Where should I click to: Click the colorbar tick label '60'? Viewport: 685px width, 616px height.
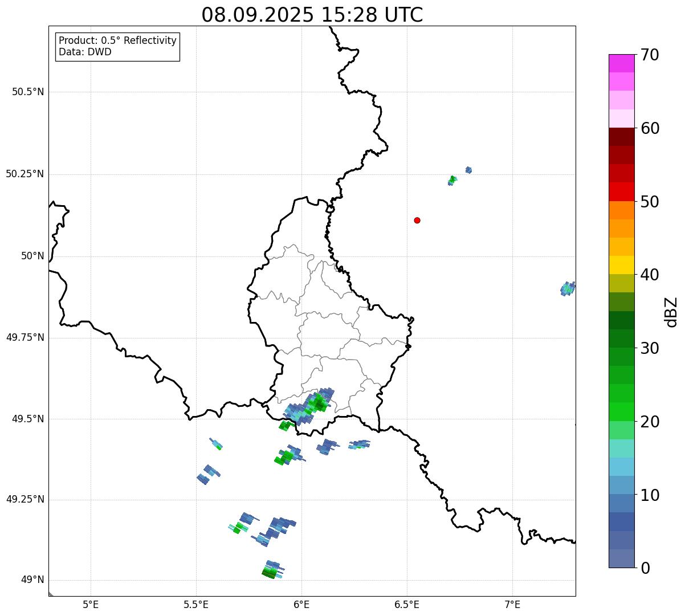(x=650, y=128)
